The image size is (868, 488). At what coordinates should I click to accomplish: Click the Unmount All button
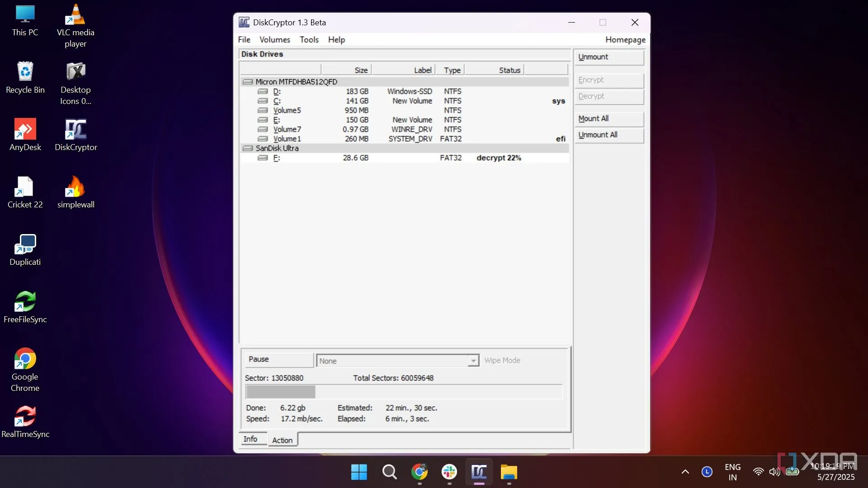pos(609,135)
